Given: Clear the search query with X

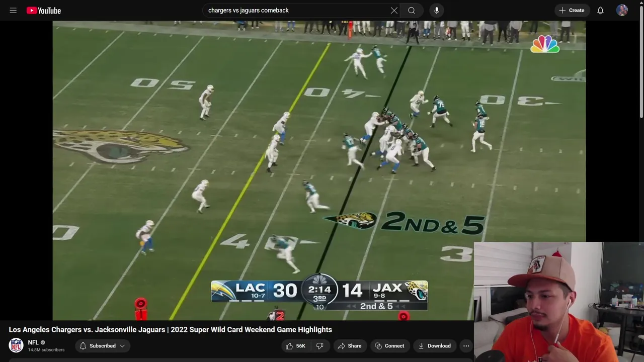Looking at the screenshot, I should point(394,10).
